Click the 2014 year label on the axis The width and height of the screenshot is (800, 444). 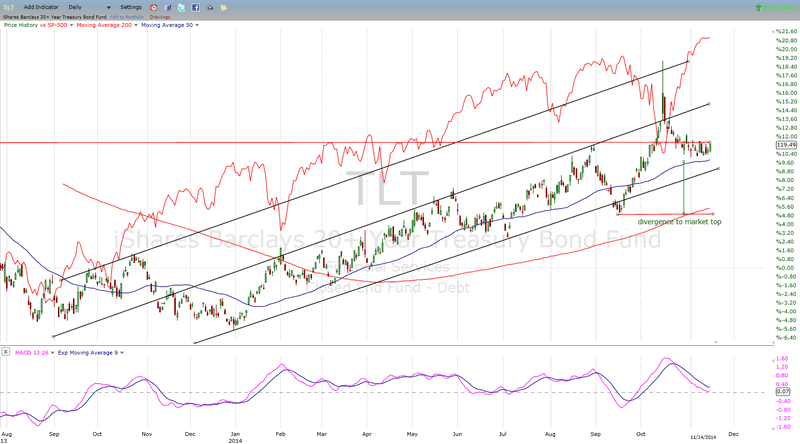pos(235,440)
